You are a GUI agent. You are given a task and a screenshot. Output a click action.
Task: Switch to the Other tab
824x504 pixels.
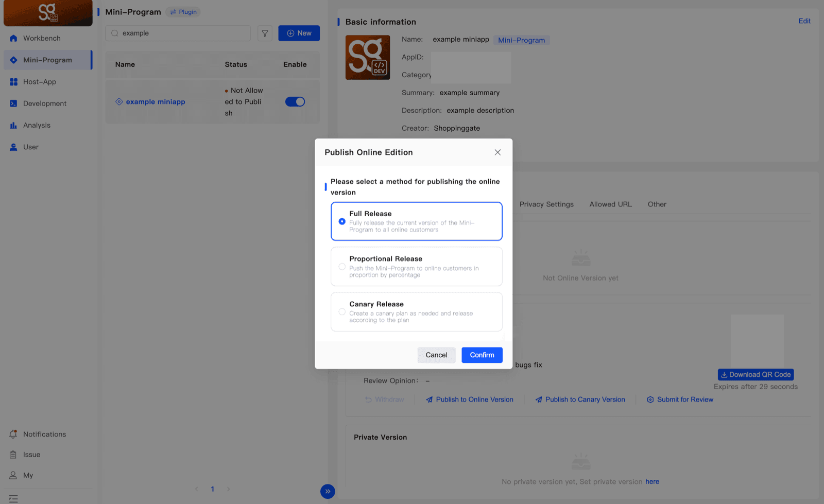(x=657, y=204)
